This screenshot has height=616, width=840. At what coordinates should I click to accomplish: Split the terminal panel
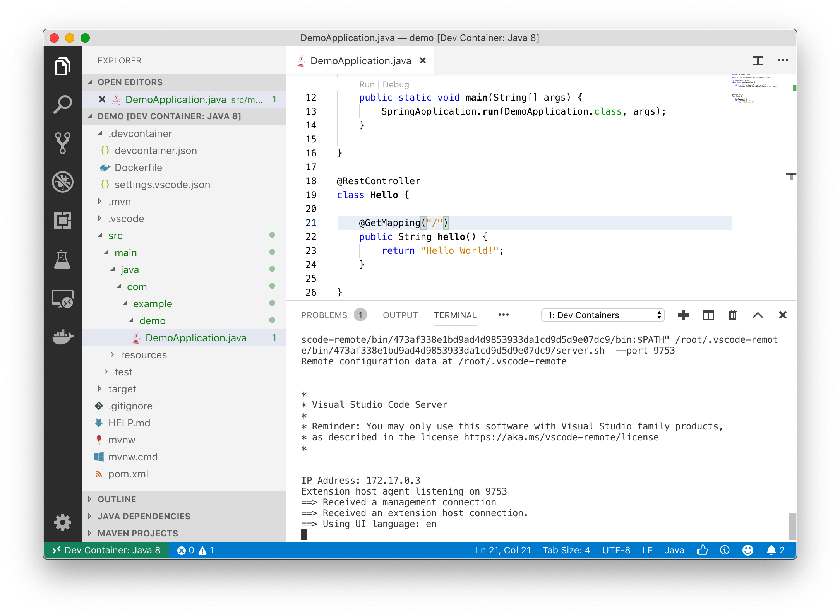point(708,315)
